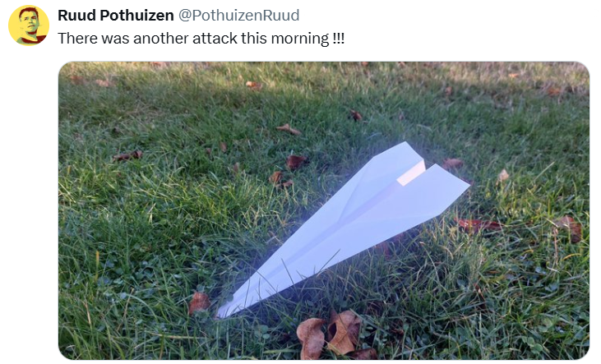Click the exclamation marks ending the tweet
The image size is (601, 364).
(339, 39)
